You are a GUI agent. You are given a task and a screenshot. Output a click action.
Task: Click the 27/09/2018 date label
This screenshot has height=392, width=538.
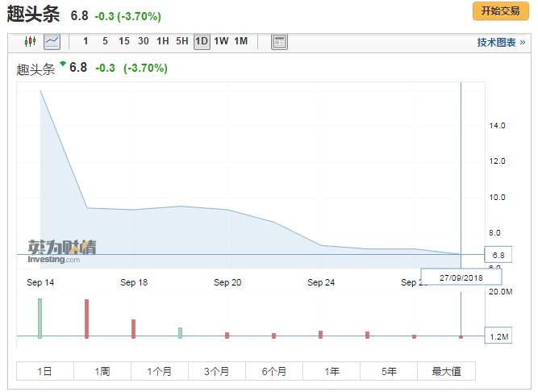tap(461, 277)
